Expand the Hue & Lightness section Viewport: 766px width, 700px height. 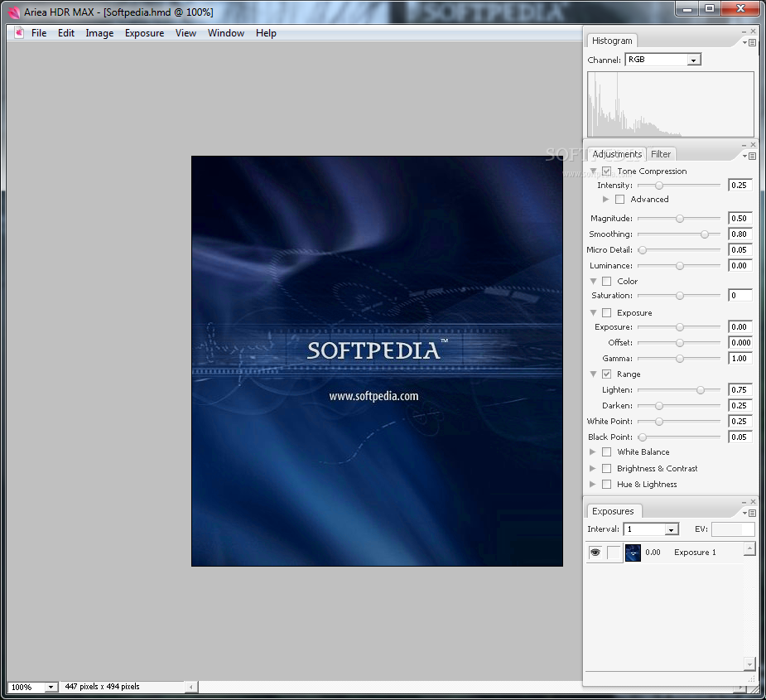[x=593, y=485]
